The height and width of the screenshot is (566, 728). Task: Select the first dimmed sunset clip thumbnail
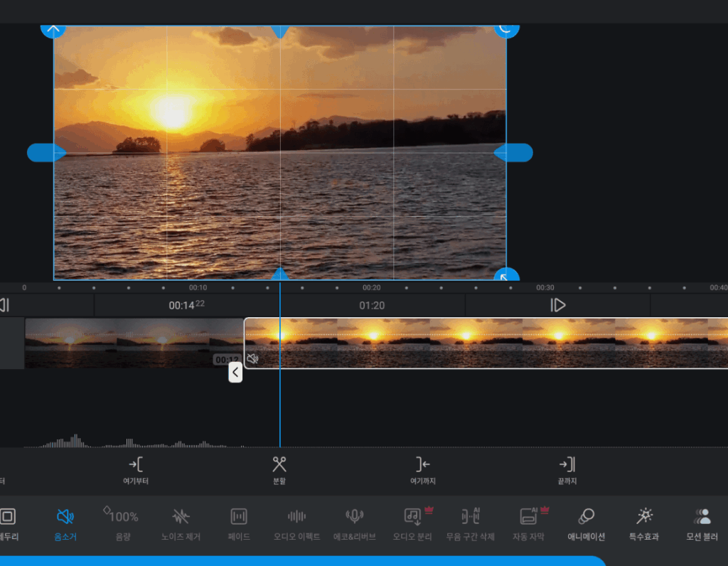(71, 343)
